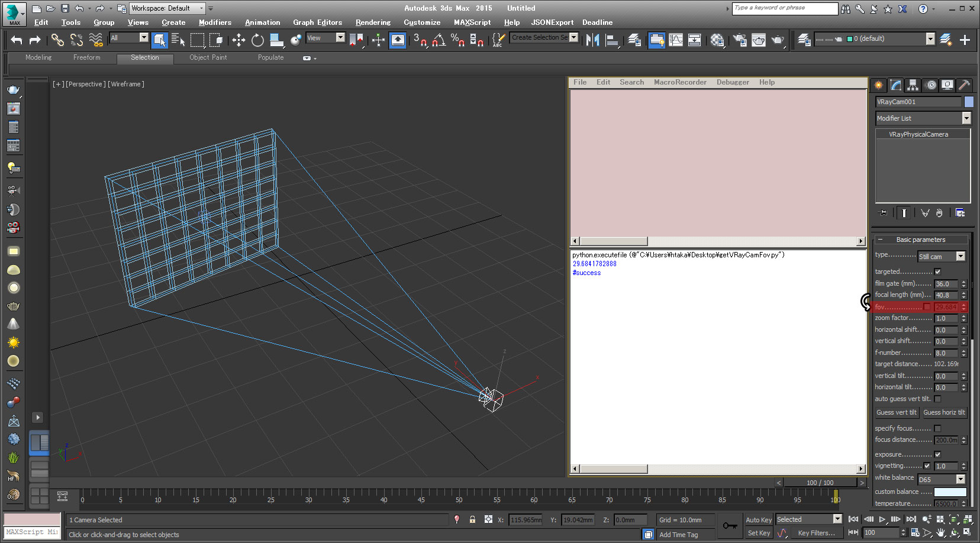Activate Select and Rotate tool
Viewport: 980px width, 543px height.
pyautogui.click(x=257, y=40)
